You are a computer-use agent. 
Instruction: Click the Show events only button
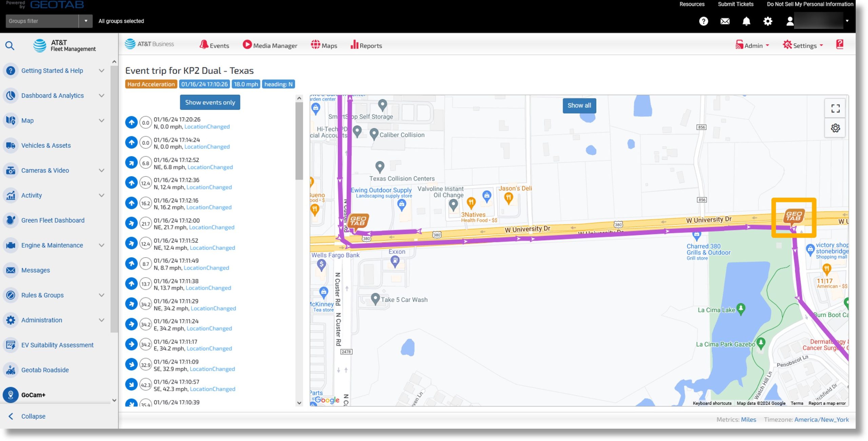tap(210, 102)
